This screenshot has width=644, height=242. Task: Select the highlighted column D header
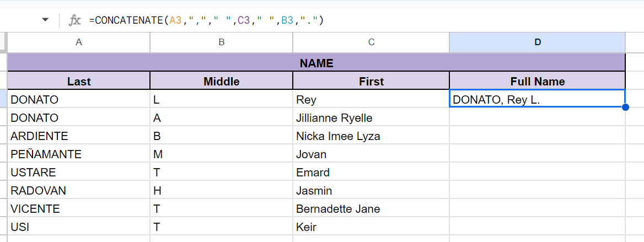[537, 42]
